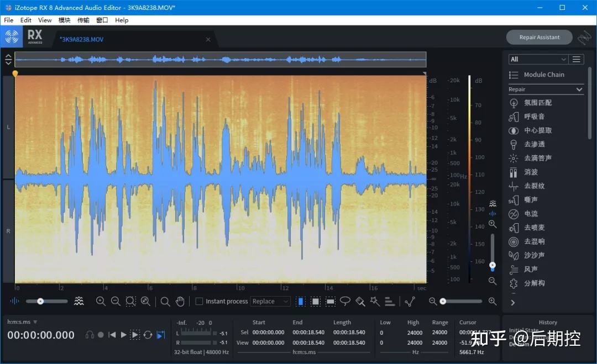Select the Harmonics selection tool
This screenshot has height=364, width=597.
coord(390,302)
